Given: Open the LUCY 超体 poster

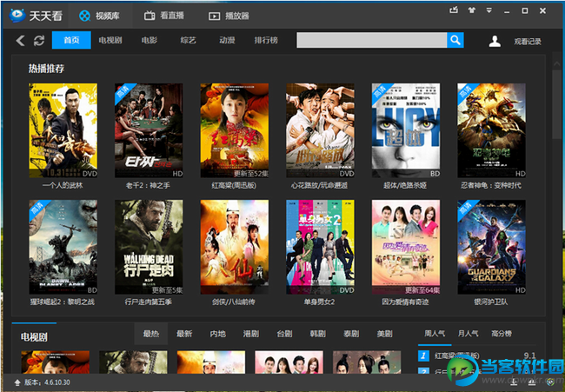Looking at the screenshot, I should point(406,130).
